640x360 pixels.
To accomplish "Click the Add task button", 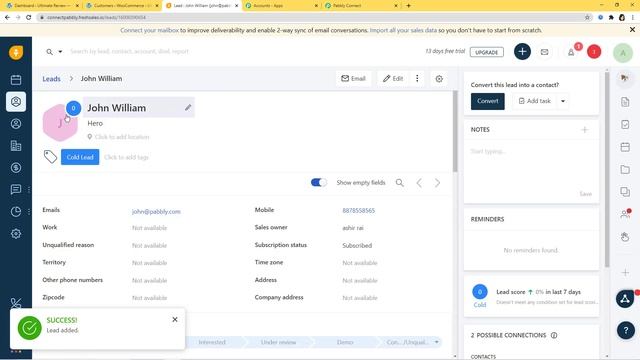I will (535, 101).
